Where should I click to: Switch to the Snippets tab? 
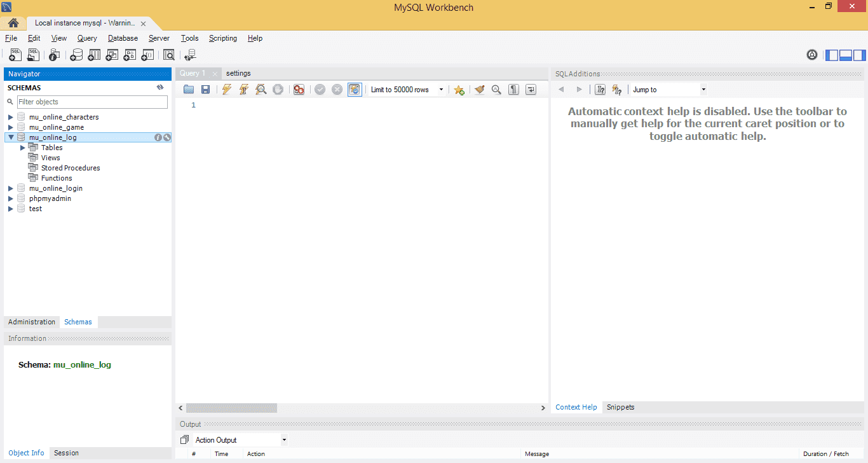pyautogui.click(x=620, y=407)
